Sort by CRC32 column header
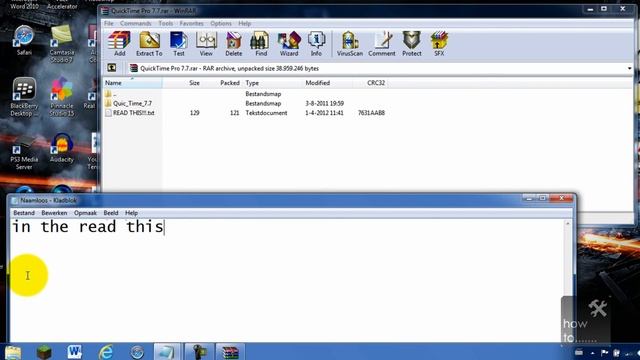This screenshot has height=360, width=640. [x=376, y=83]
